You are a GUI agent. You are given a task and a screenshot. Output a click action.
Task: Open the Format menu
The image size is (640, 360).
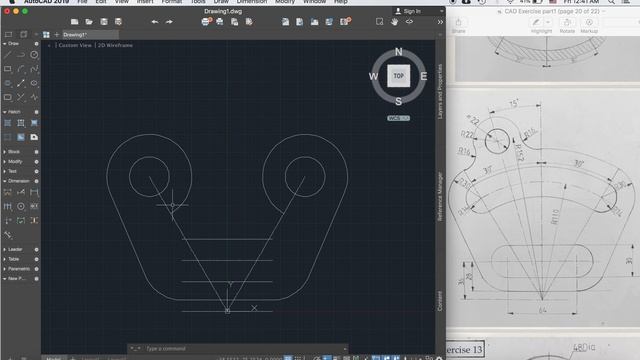171,2
